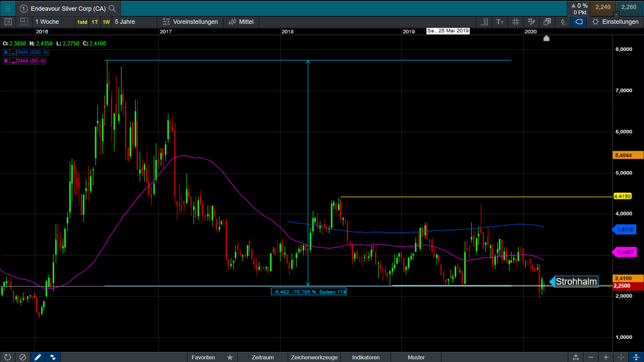
Task: Open the hamburger main menu
Action: (x=8, y=8)
